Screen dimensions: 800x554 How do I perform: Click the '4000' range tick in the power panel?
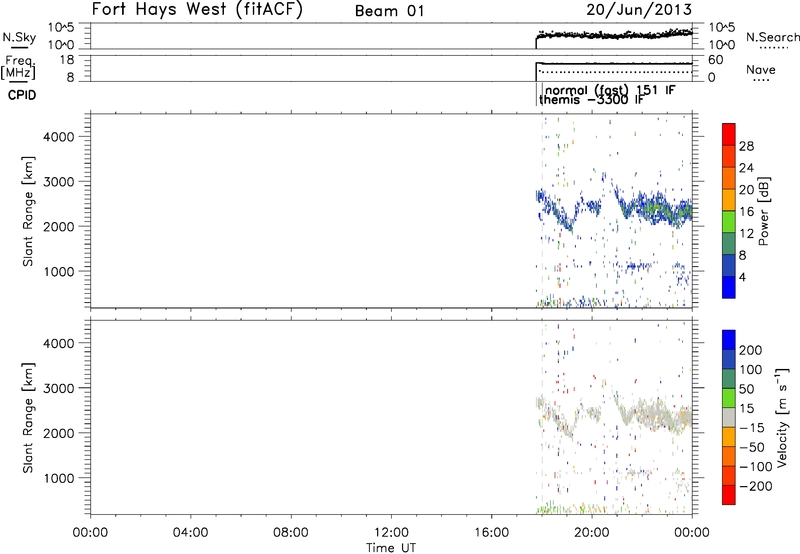(x=58, y=137)
